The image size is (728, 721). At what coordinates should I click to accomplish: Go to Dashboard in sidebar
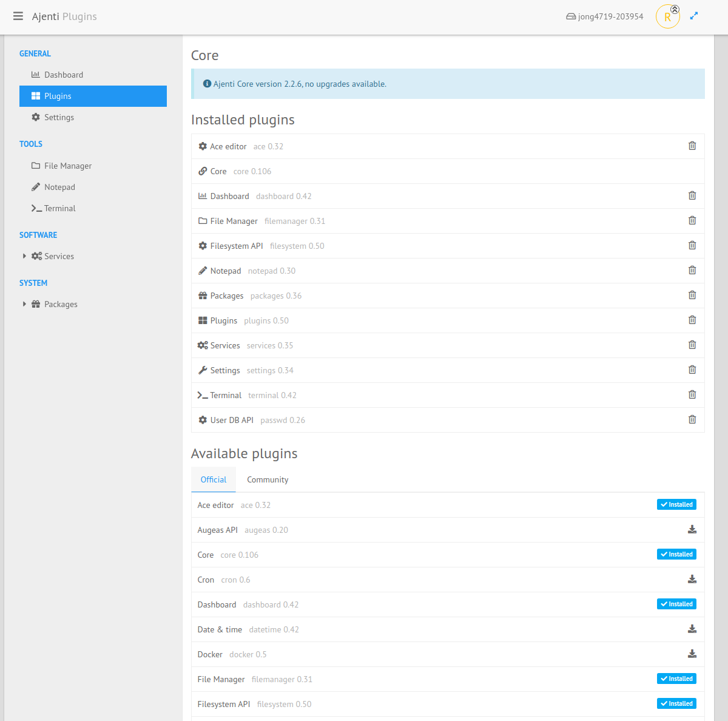tap(93, 75)
